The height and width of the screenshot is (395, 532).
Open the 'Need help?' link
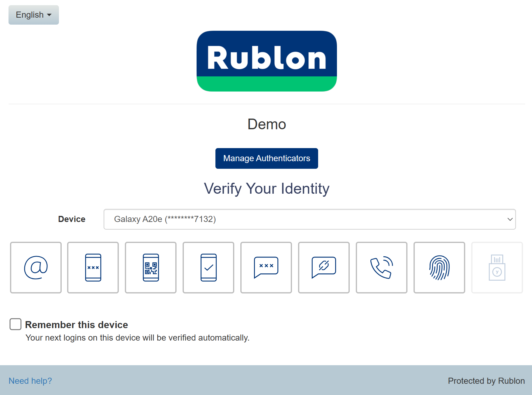[x=30, y=381]
